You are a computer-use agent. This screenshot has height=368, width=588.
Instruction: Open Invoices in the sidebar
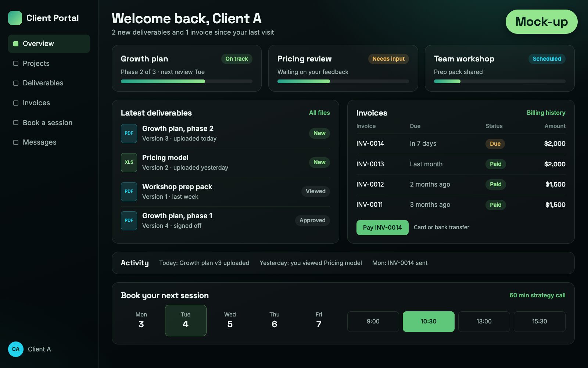pyautogui.click(x=49, y=103)
